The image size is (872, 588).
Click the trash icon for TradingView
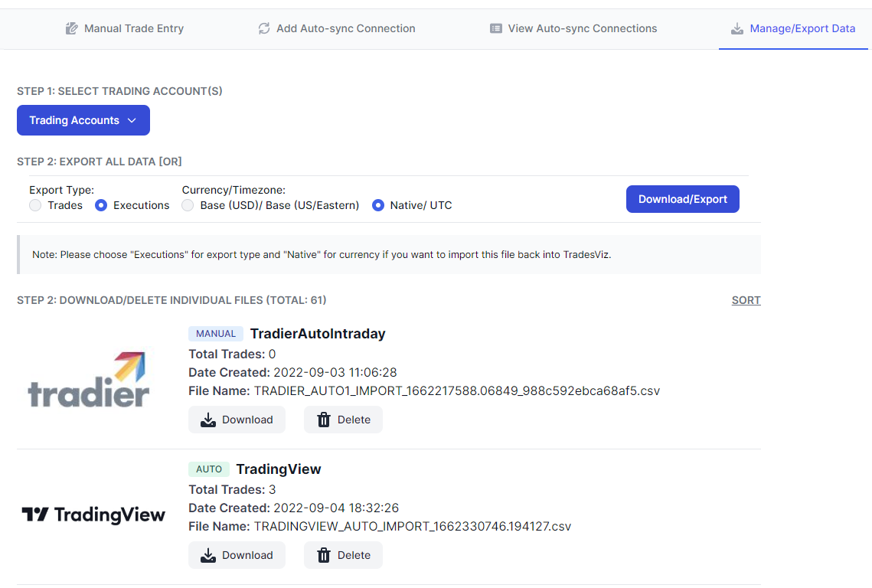point(324,555)
